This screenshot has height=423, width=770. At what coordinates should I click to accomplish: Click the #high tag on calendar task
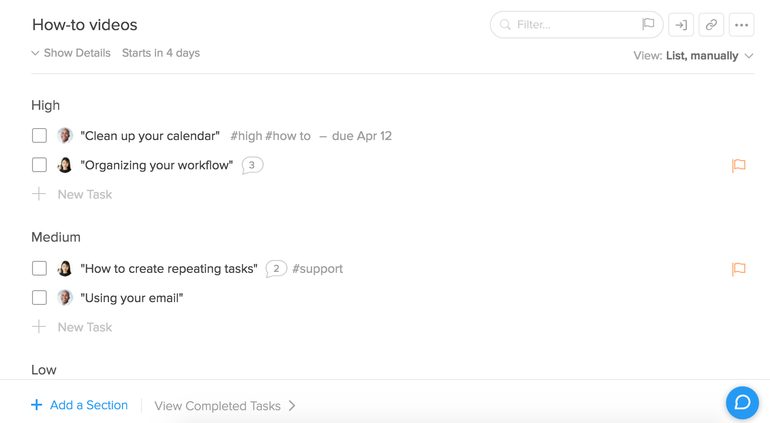pyautogui.click(x=246, y=136)
